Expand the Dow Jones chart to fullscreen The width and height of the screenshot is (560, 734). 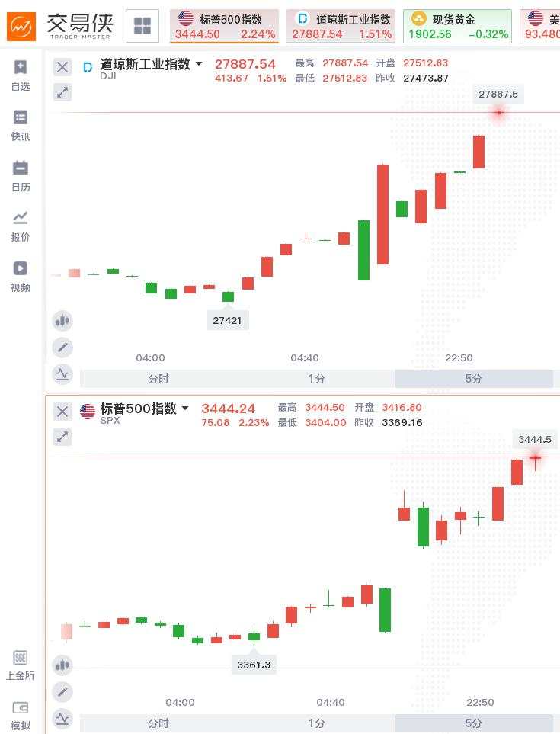62,92
